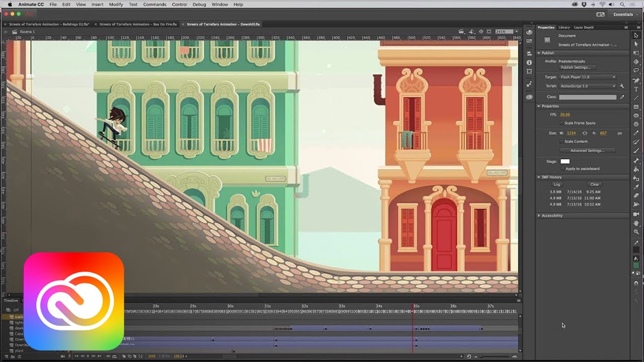Select the PolyStar tool
The height and width of the screenshot is (362, 644).
pos(636,124)
